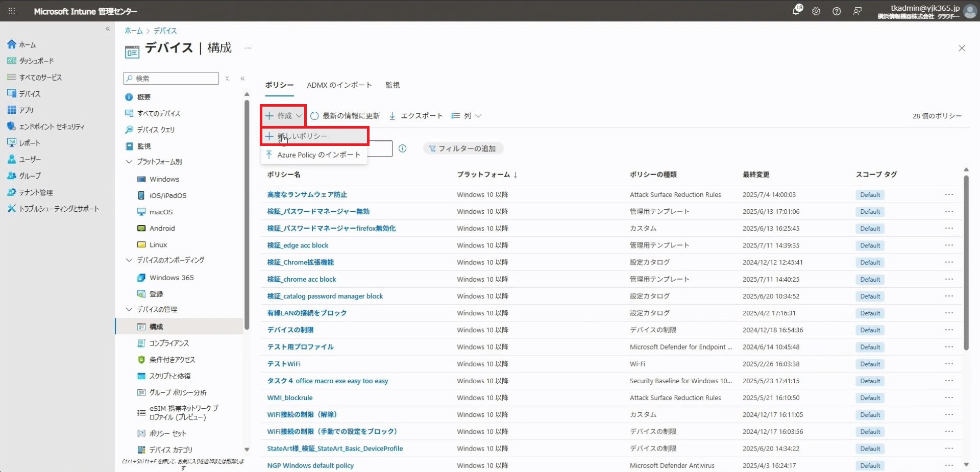Open the feedback icon in header
This screenshot has width=980, height=472.
pos(857,11)
